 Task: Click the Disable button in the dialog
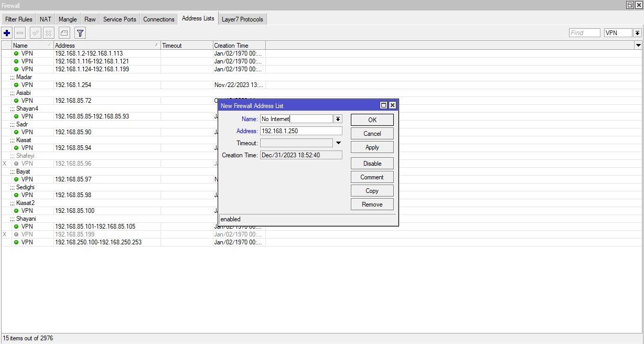click(x=372, y=164)
